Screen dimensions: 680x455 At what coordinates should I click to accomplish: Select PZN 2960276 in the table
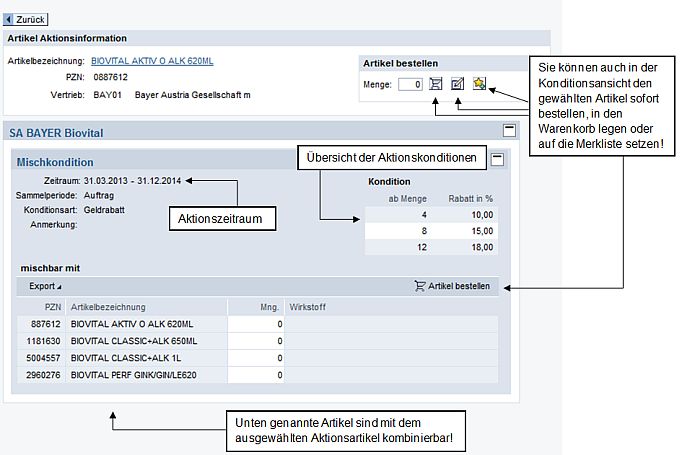[x=43, y=375]
